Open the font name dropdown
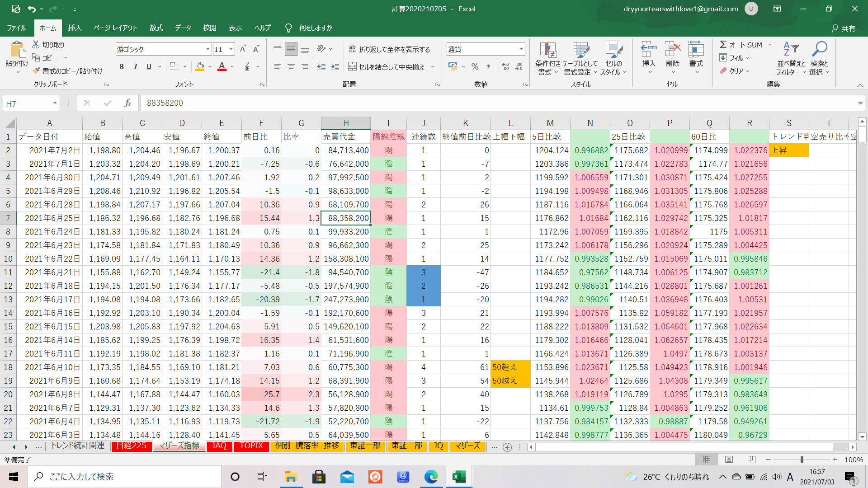Screen dimensions: 868x488 (208, 49)
